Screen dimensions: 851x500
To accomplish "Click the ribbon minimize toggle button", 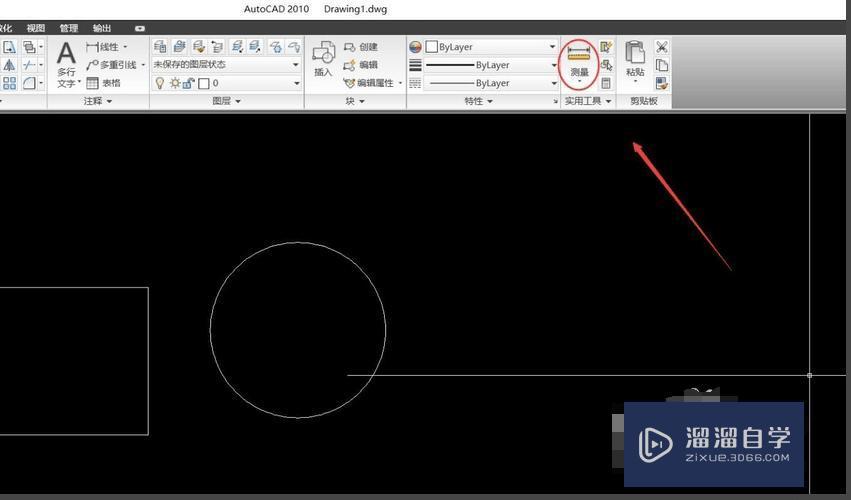I will click(140, 28).
